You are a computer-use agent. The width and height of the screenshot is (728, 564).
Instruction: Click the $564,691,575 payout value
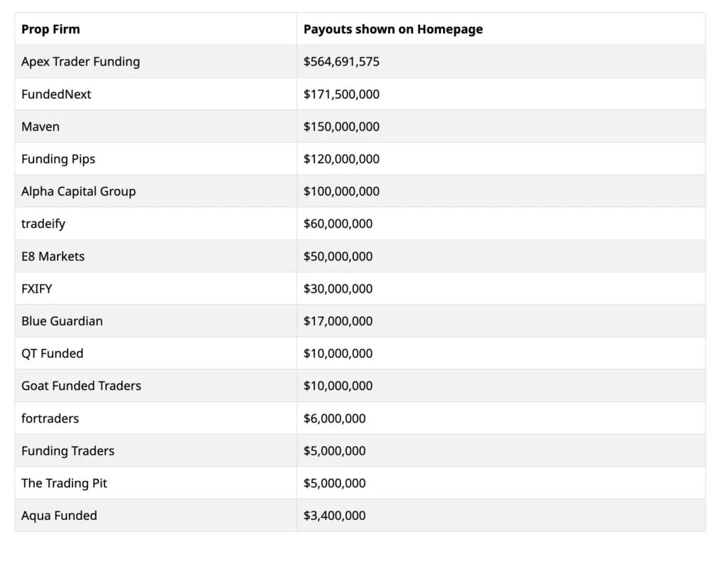341,62
